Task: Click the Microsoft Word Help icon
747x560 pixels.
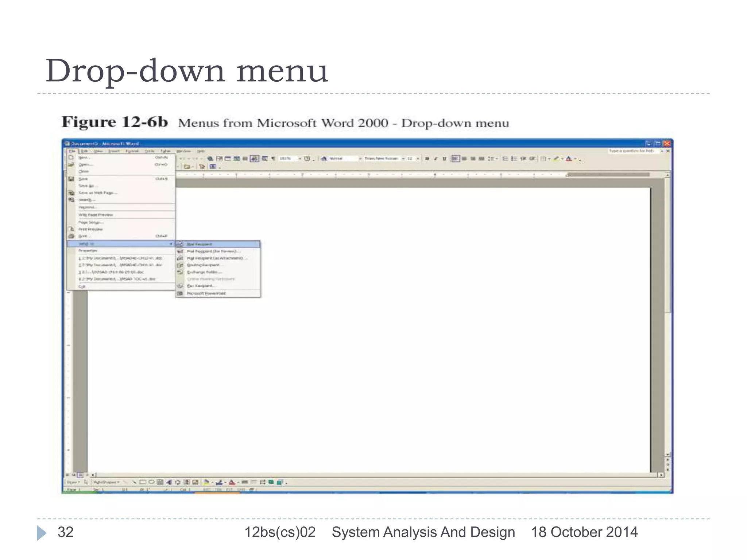Action: (307, 159)
